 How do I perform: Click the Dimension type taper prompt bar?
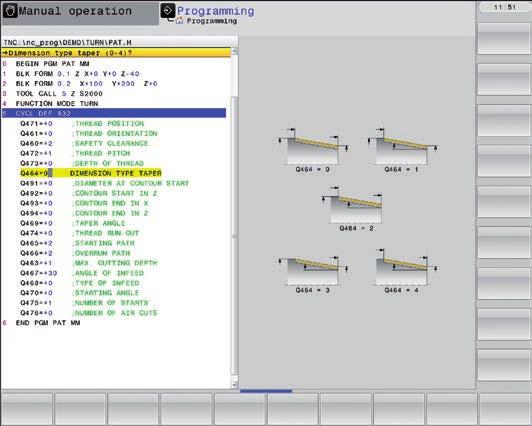116,53
